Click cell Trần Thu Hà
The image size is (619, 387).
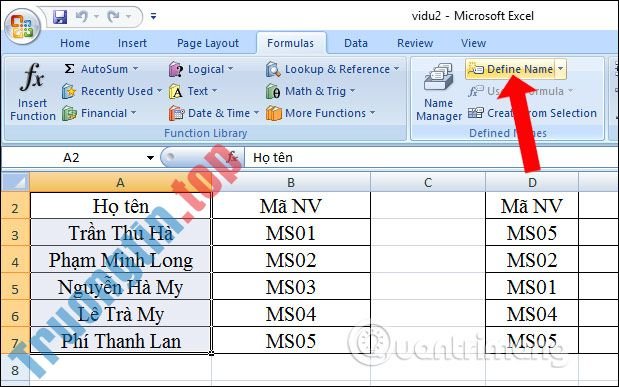pos(121,233)
